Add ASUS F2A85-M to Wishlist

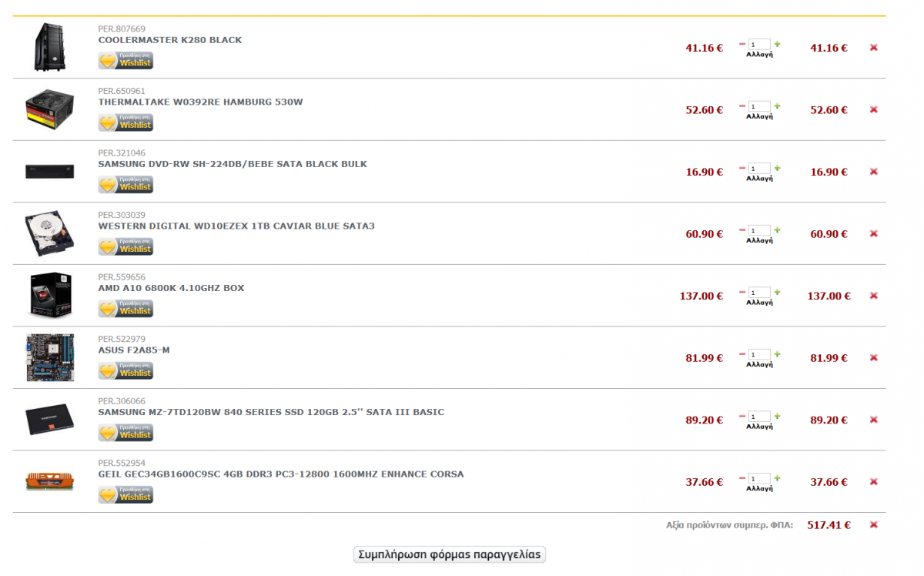tap(126, 370)
